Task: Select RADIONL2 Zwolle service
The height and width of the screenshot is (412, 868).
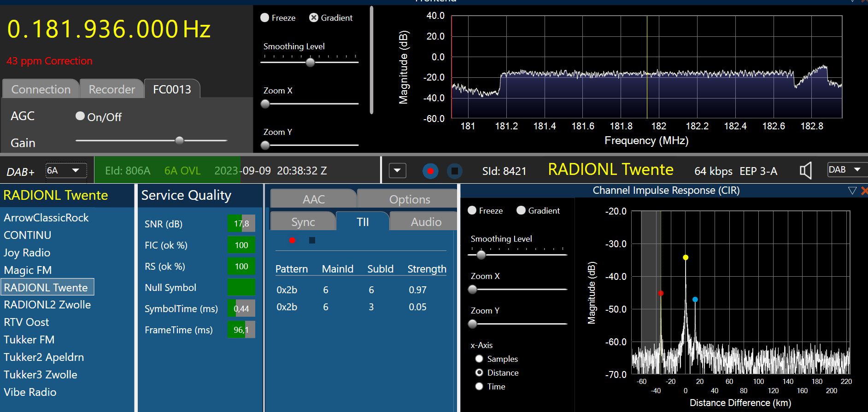Action: (x=47, y=305)
